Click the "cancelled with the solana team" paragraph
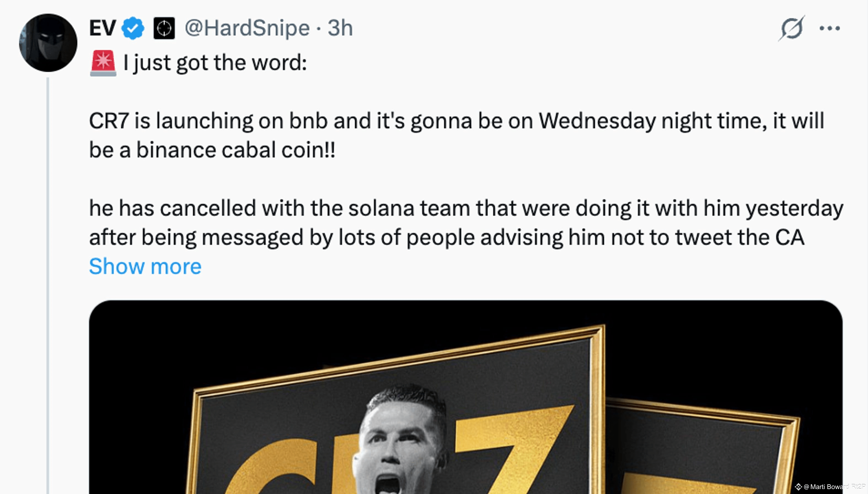Image resolution: width=868 pixels, height=494 pixels. point(466,223)
